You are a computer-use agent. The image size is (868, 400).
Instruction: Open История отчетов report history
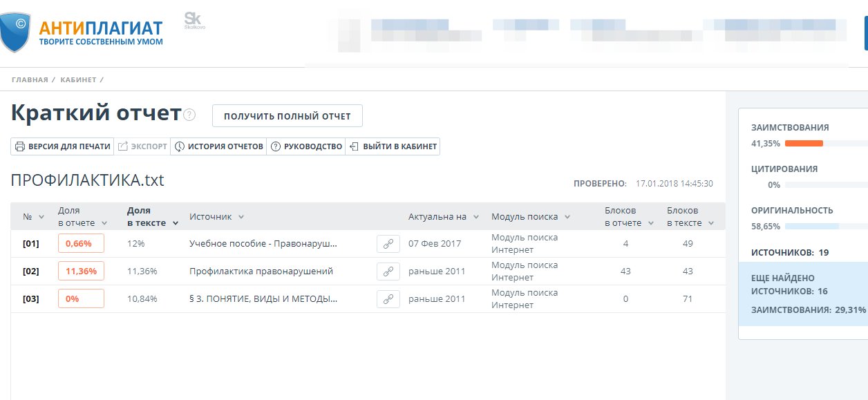point(218,146)
